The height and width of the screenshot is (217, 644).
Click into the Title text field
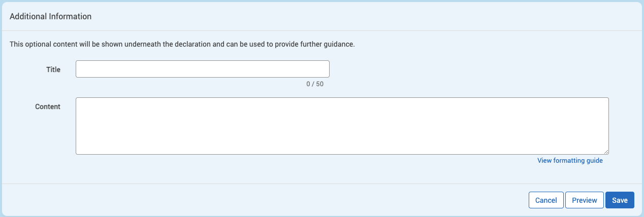pos(202,69)
